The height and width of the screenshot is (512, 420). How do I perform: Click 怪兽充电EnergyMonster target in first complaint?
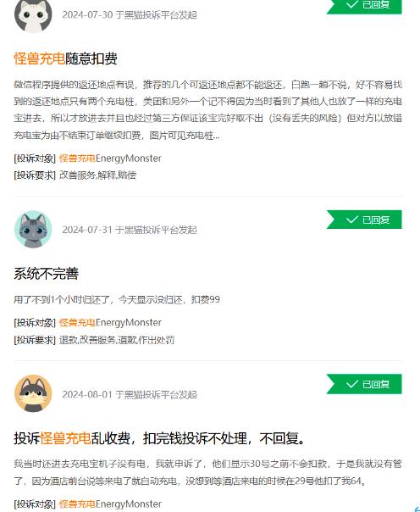click(110, 159)
